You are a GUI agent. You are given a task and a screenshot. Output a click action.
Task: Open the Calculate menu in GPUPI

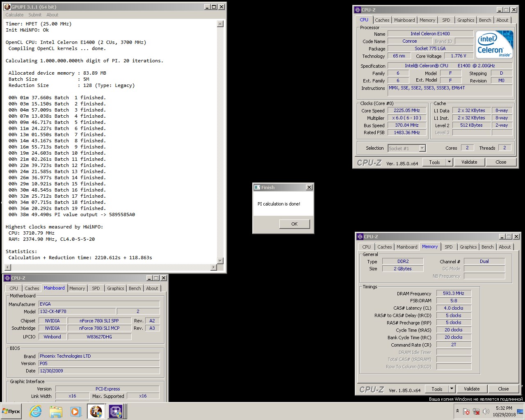14,15
